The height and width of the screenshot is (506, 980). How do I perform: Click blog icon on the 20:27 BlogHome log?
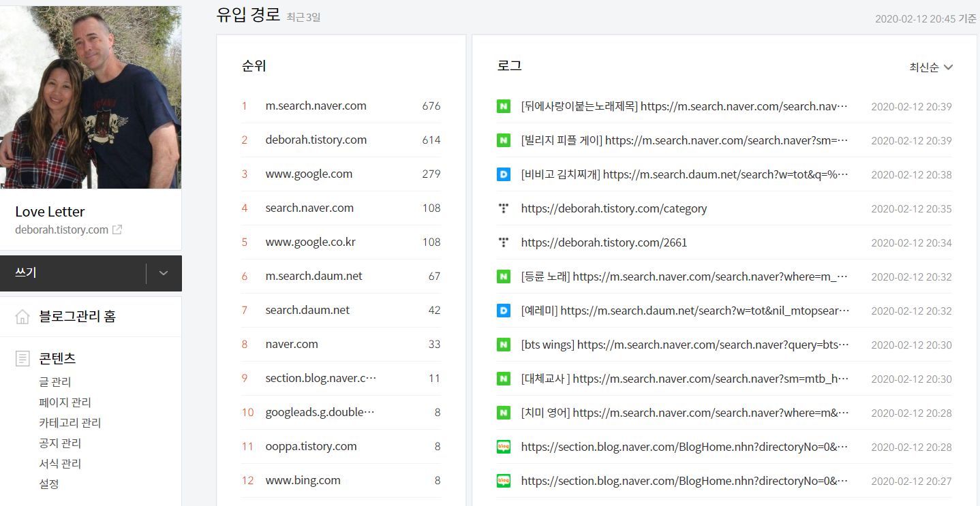click(x=504, y=481)
